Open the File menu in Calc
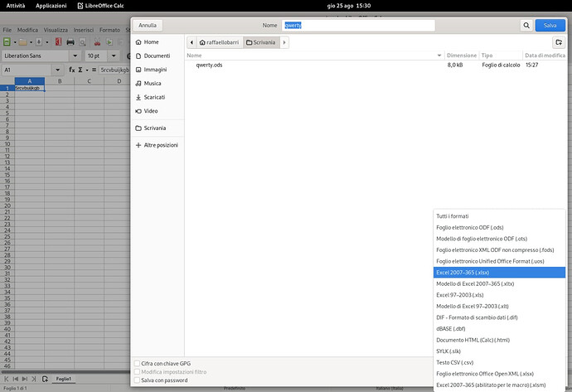The image size is (572, 392). (x=7, y=30)
